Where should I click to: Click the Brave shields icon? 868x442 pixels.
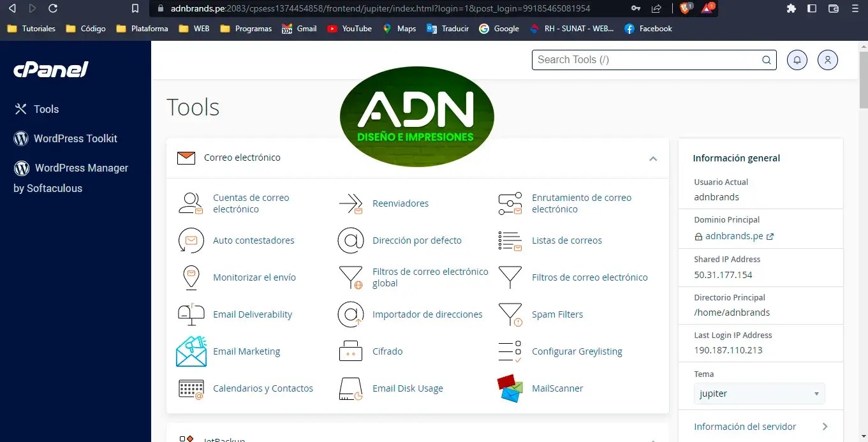pos(686,8)
